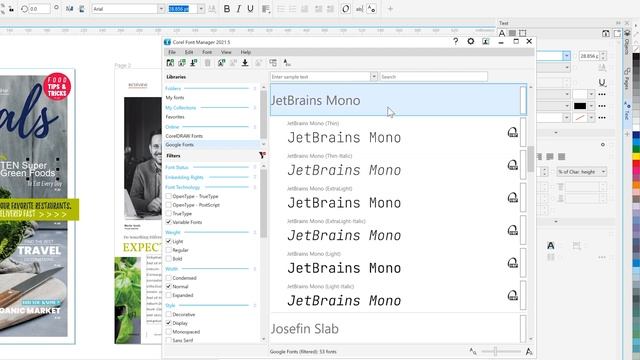
Task: Open text alignment options in property bar
Action: click(266, 9)
